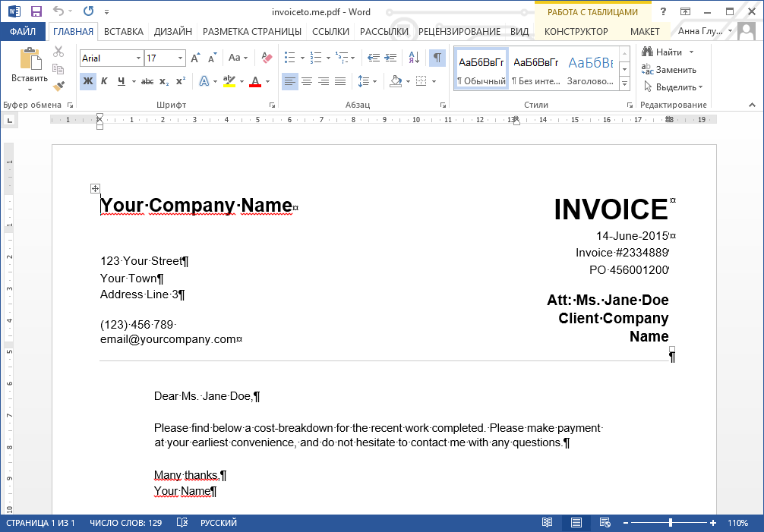764x532 pixels.
Task: Open the font color dropdown arrow
Action: click(267, 81)
